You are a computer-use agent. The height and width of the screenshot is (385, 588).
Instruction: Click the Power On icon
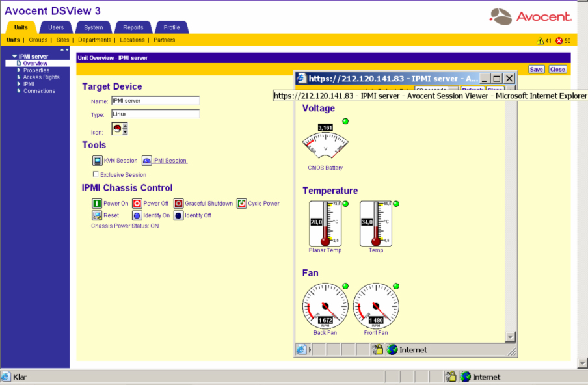pyautogui.click(x=97, y=204)
